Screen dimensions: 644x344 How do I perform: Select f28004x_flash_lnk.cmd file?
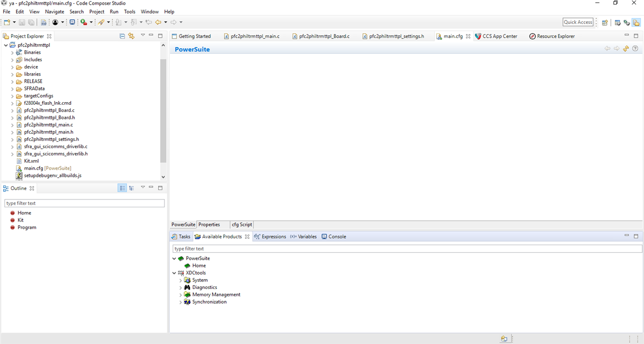click(43, 103)
